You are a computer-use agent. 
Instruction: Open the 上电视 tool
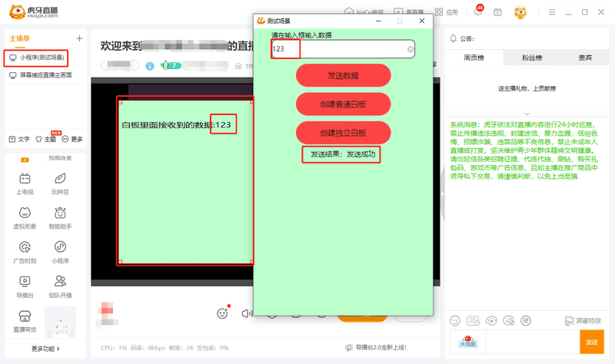(25, 184)
